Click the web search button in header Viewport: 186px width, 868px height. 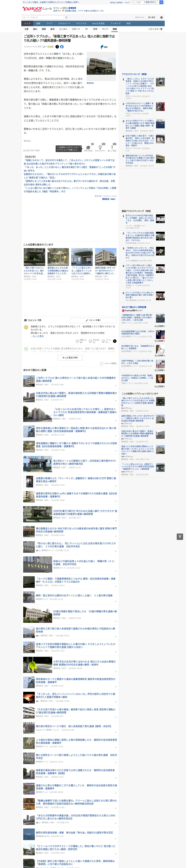tap(161, 2)
